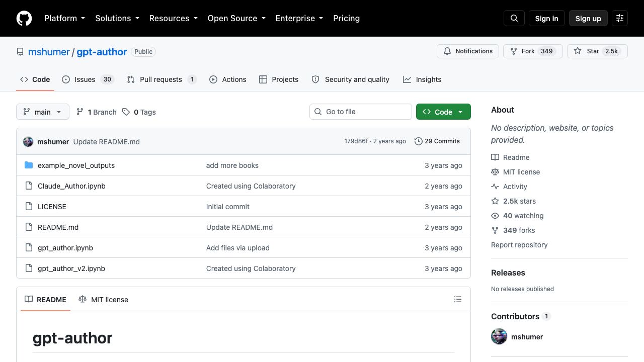This screenshot has width=644, height=362.
Task: Expand the Enterprise menu
Action: pos(299,18)
